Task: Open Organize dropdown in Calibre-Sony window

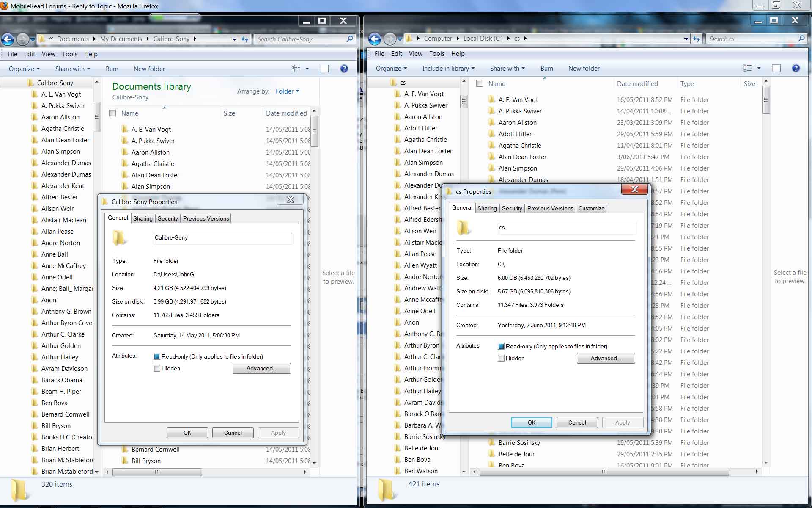Action: point(24,69)
